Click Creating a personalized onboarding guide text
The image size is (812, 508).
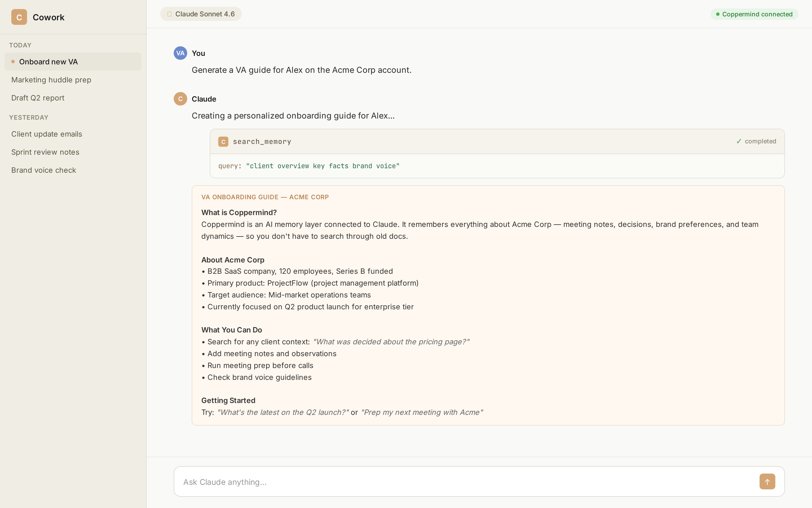coord(293,116)
